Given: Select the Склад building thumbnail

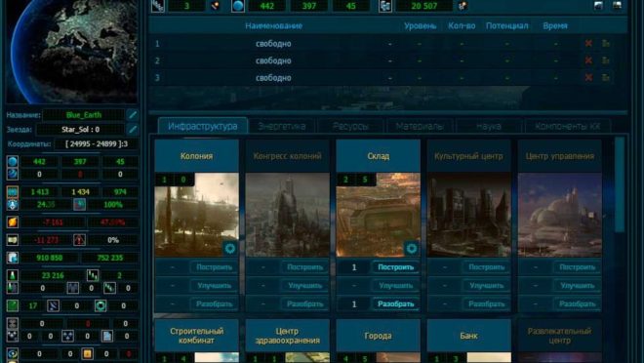Looking at the screenshot, I should point(379,215).
